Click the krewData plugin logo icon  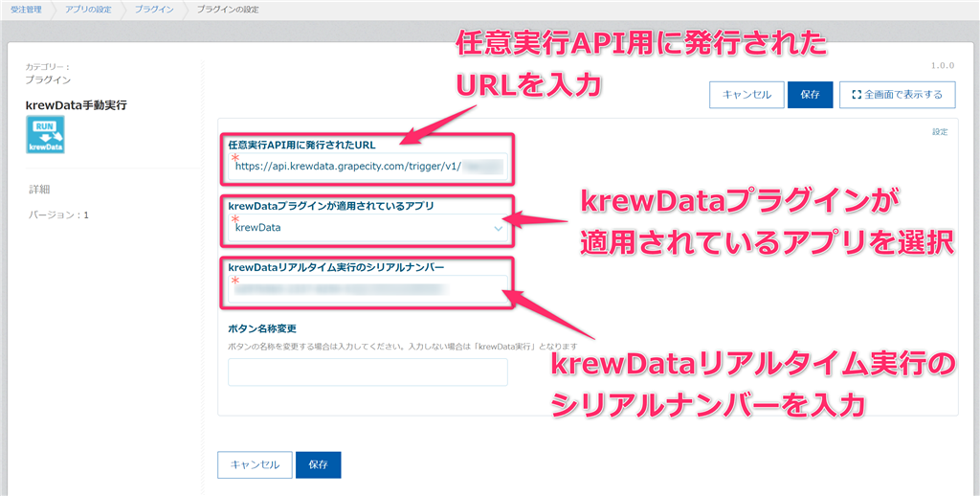tap(45, 134)
